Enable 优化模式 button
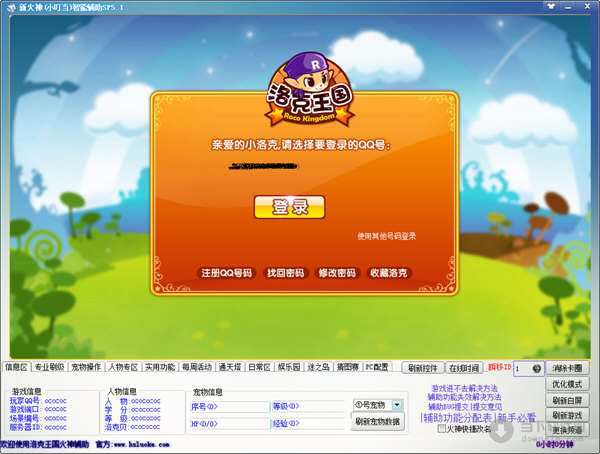This screenshot has width=600, height=454. point(567,384)
